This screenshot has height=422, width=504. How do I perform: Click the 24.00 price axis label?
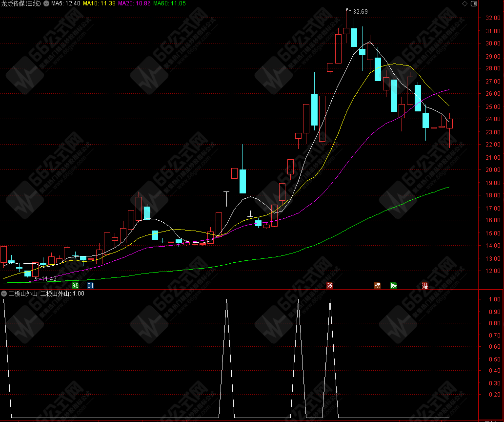[x=493, y=119]
